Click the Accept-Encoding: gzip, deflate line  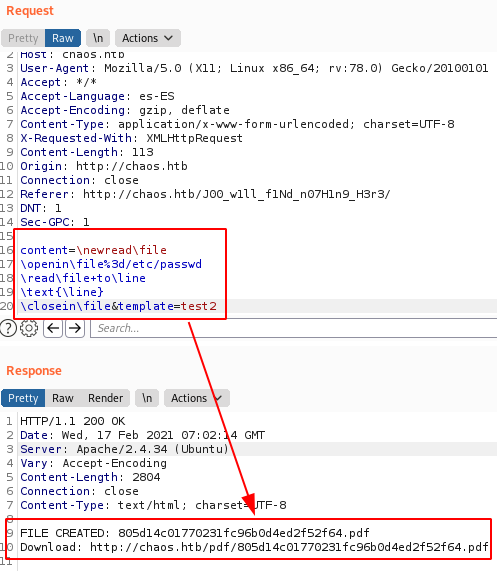[x=125, y=110]
